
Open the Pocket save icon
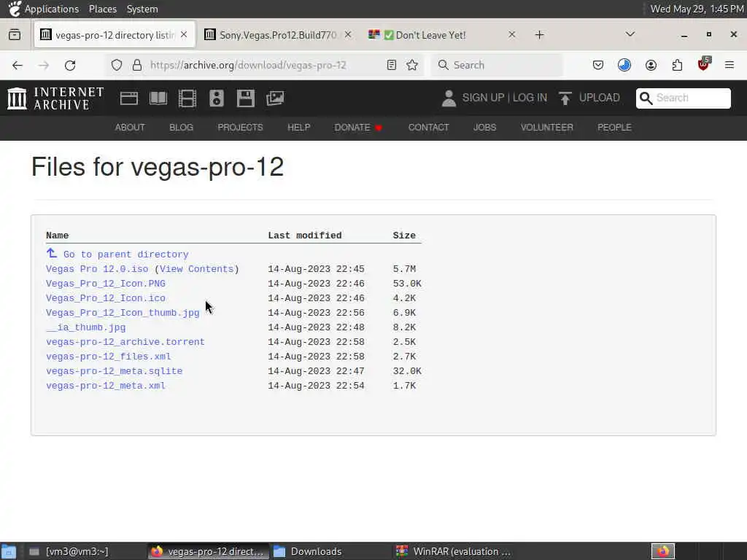pyautogui.click(x=598, y=65)
